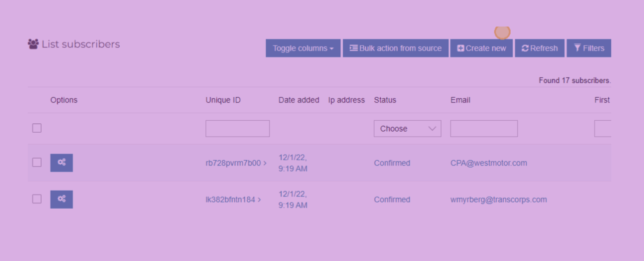Click the Refresh arrows icon

click(525, 48)
